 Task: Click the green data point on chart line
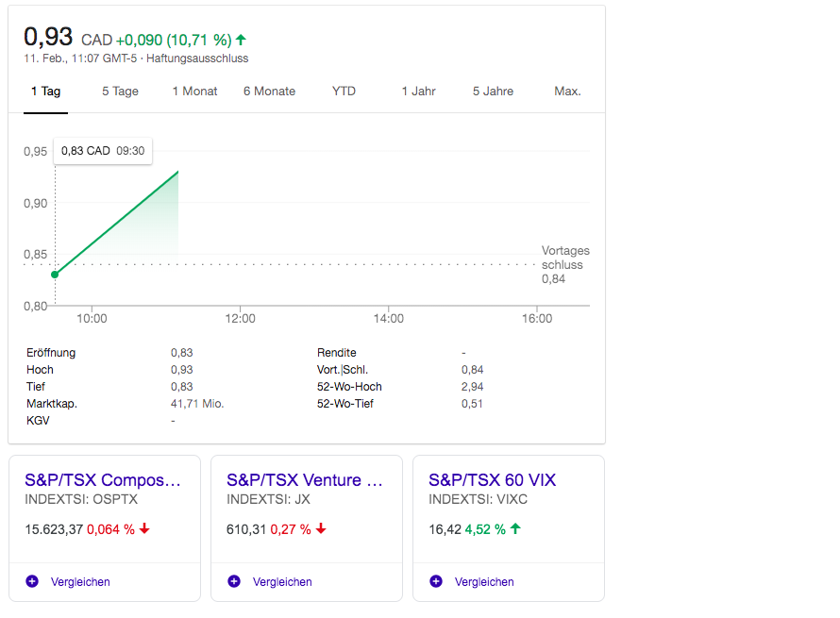pyautogui.click(x=55, y=275)
